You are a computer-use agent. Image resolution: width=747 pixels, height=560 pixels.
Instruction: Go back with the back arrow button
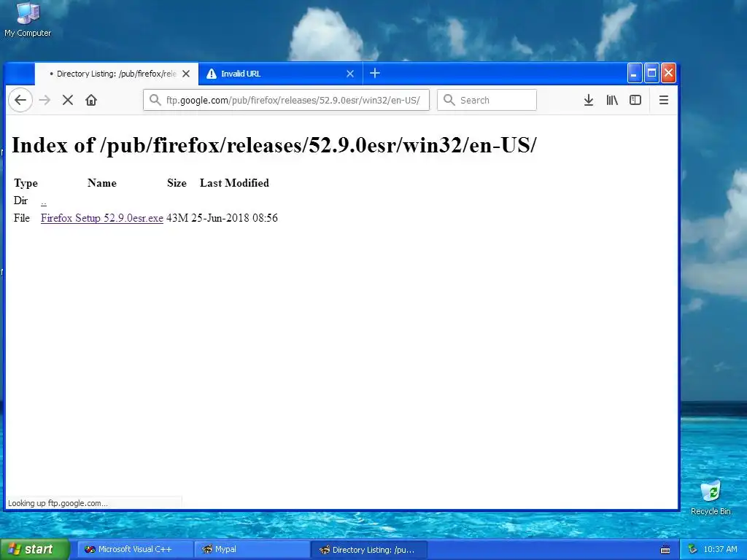20,100
